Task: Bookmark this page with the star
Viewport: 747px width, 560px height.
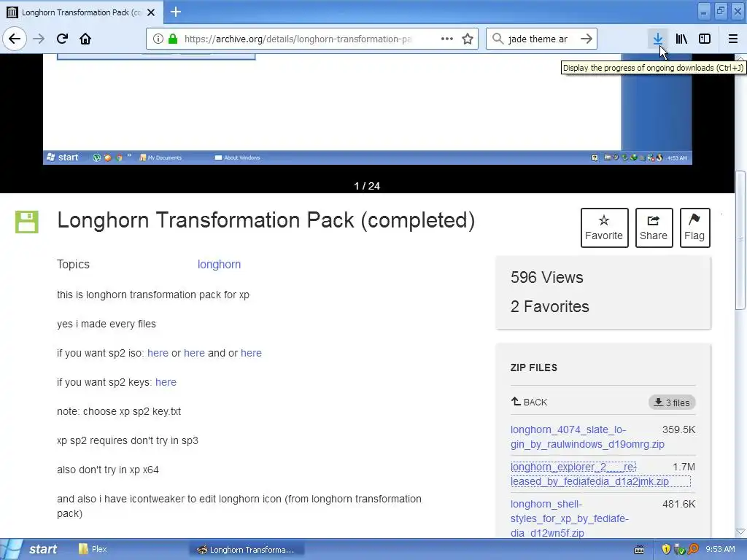Action: (468, 39)
